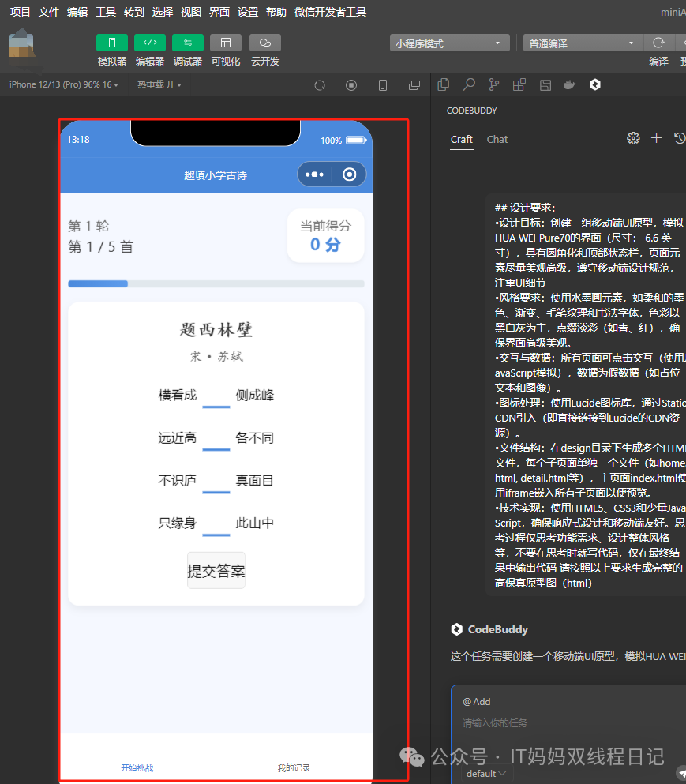Toggle the screen recording icon in simulator toolbar
Viewport: 686px width, 784px height.
(x=350, y=84)
